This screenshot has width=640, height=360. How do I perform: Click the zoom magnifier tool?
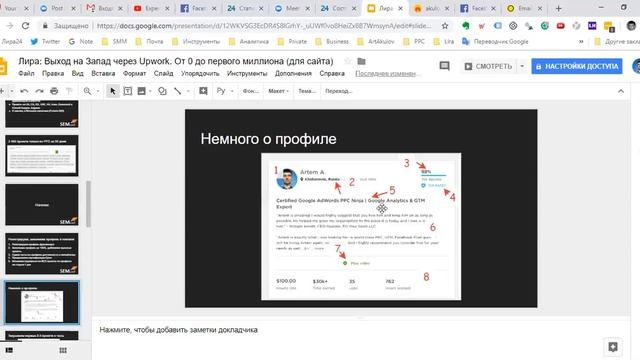click(87, 91)
